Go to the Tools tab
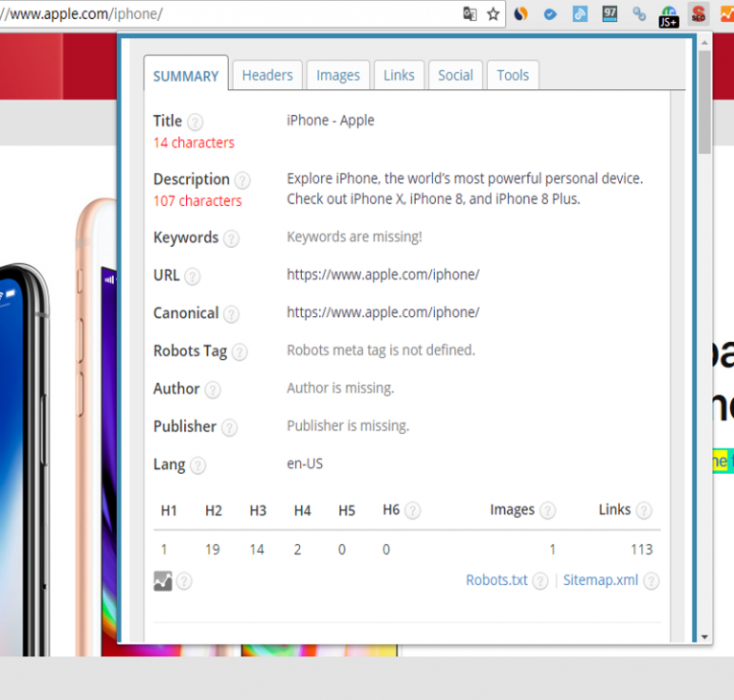The image size is (734, 700). pos(513,75)
